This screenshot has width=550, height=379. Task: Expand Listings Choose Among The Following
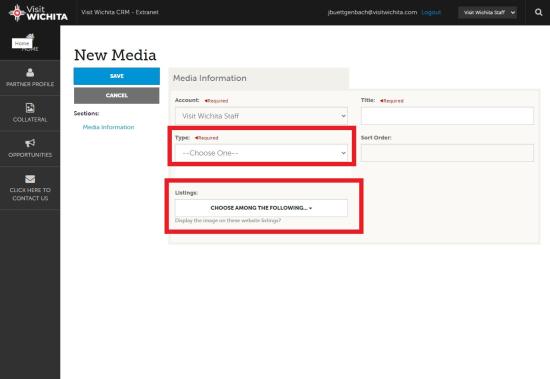click(261, 208)
